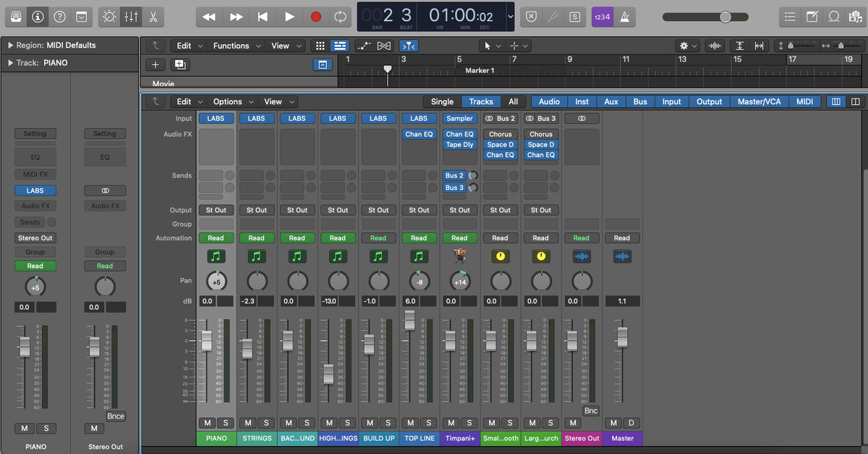Solo the TOP LINE channel strip
This screenshot has height=454, width=868.
(428, 423)
